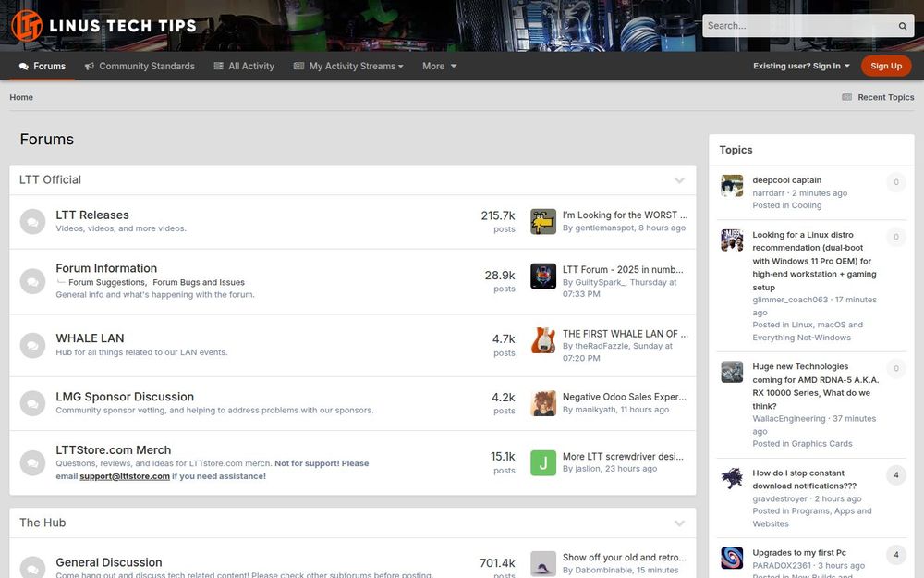Viewport: 924px width, 578px height.
Task: Click reply count 4 beside Upgrades to my first Pc
Action: pyautogui.click(x=896, y=554)
